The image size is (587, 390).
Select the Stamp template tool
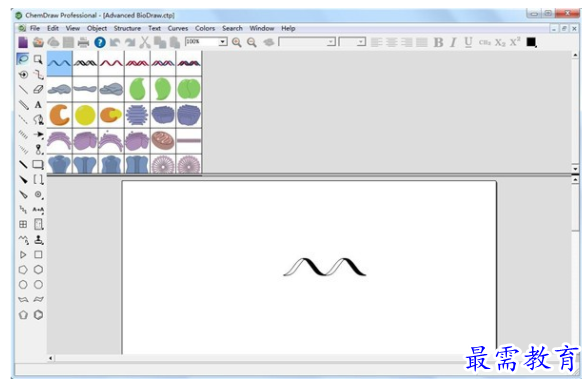point(39,240)
